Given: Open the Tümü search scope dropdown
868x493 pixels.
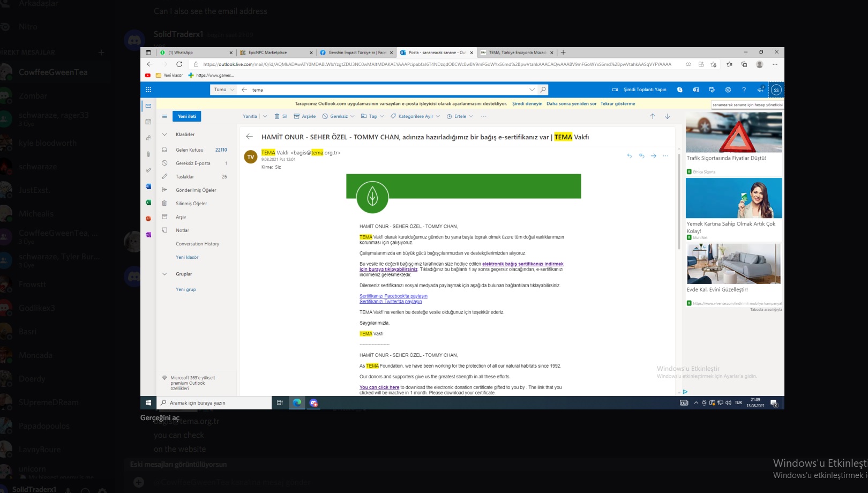Looking at the screenshot, I should click(x=223, y=89).
